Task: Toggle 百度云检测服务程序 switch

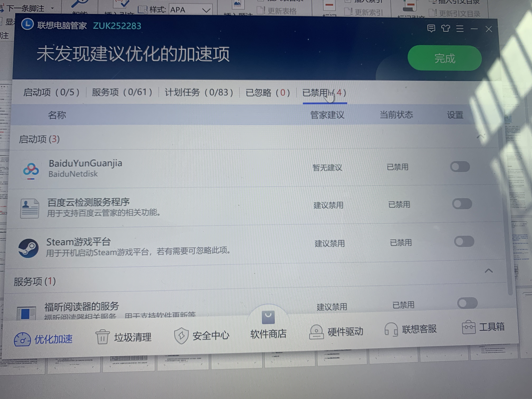Action: click(x=462, y=204)
